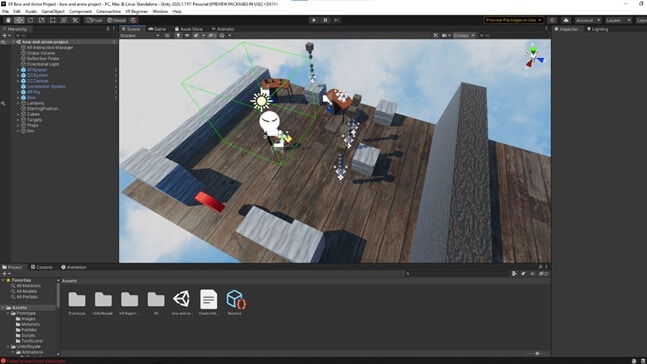647x364 pixels.
Task: Select Directional Light in Hierarchy
Action: tap(43, 64)
